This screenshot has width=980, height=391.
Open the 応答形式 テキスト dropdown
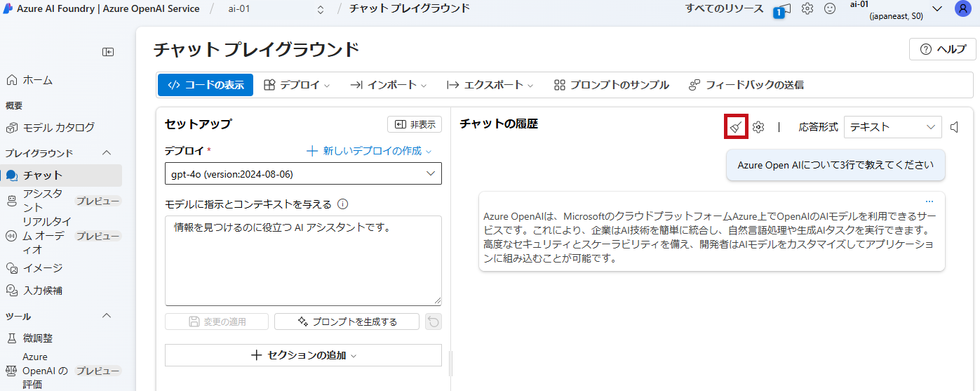point(893,127)
